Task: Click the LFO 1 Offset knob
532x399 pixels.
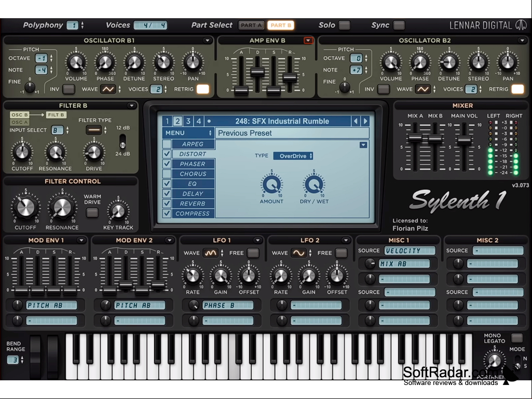Action: tap(249, 276)
